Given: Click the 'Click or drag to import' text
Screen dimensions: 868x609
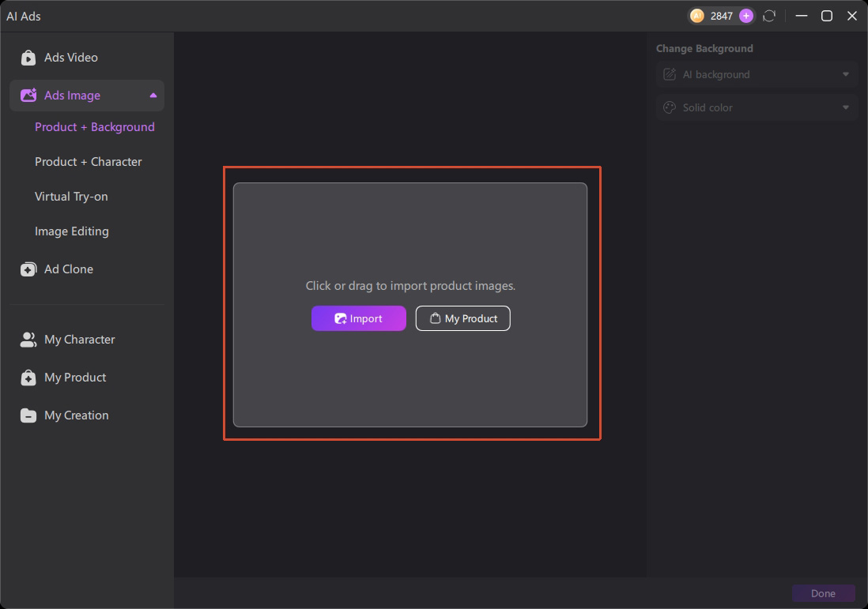Looking at the screenshot, I should 410,286.
